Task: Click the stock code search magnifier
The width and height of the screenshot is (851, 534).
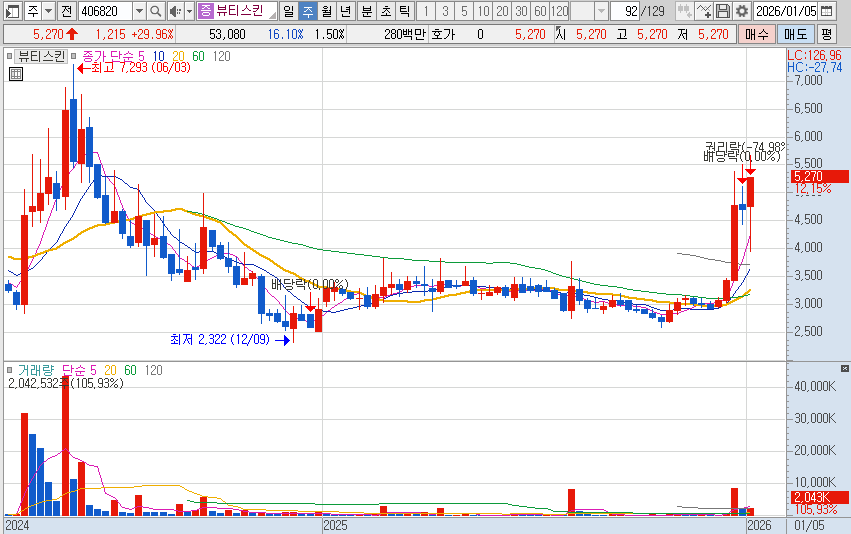Action: pyautogui.click(x=155, y=11)
